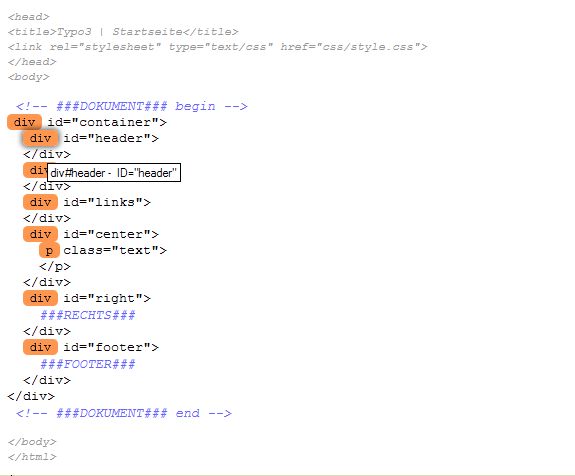Click the id="right" attribute text

pyautogui.click(x=107, y=298)
